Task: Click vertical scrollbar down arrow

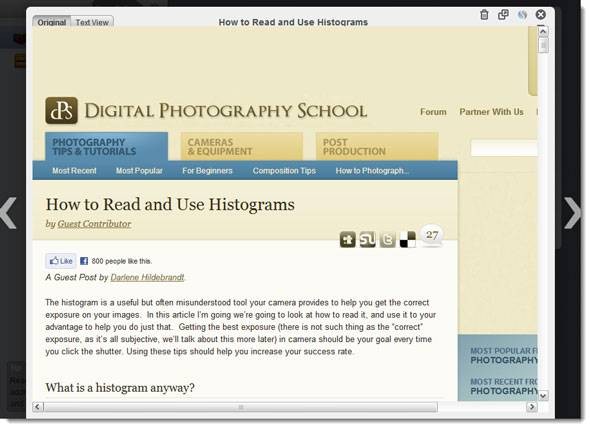Action: (543, 396)
